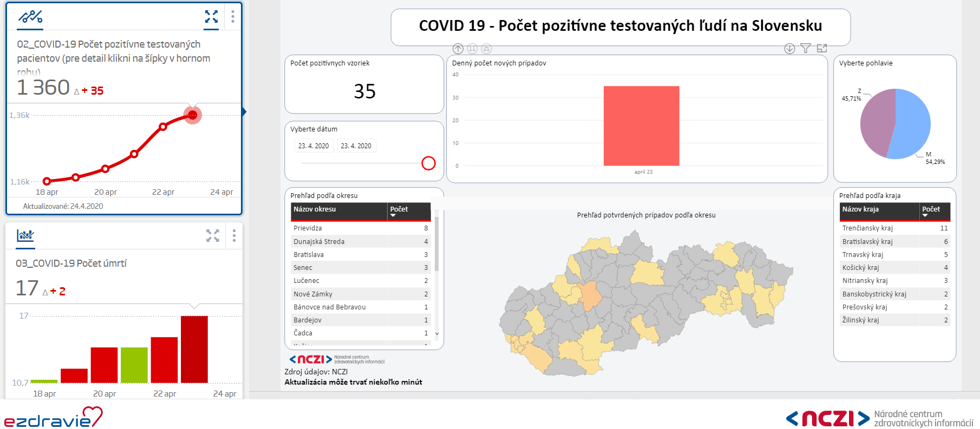This screenshot has width=980, height=429.
Task: Open the three-dot menu on the positive cases card
Action: point(233,17)
